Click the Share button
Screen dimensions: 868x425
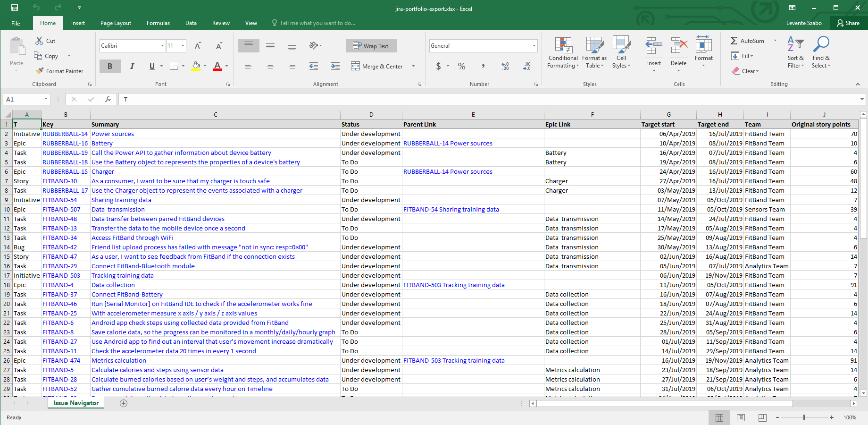[x=848, y=23]
